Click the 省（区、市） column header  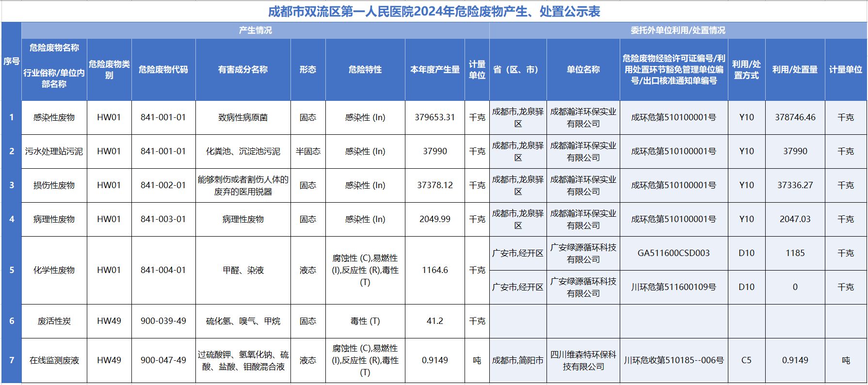coord(518,69)
